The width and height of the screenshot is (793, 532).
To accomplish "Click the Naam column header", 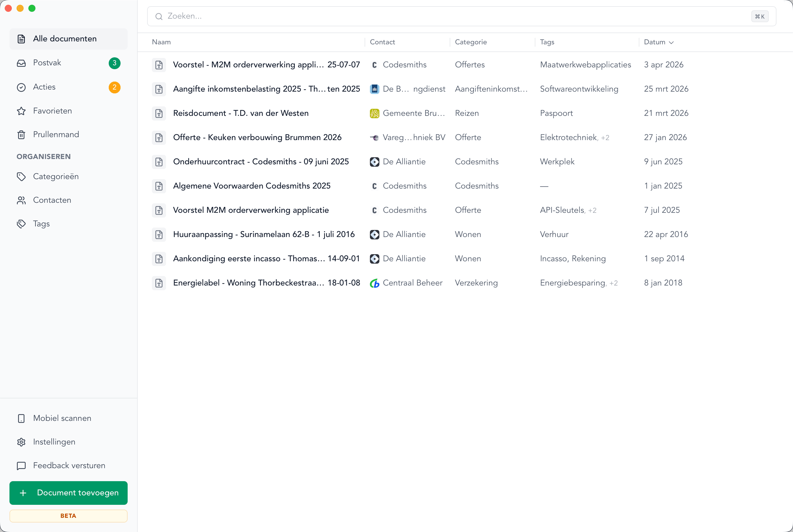I will pos(161,42).
